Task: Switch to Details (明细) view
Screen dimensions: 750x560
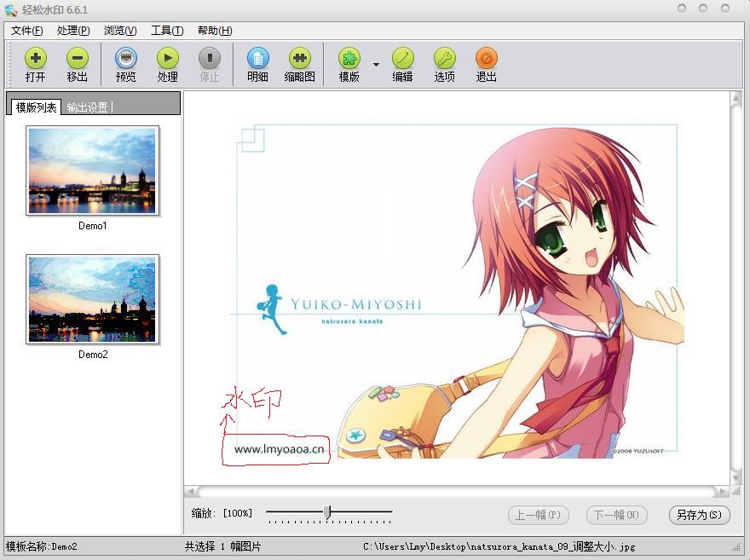Action: pos(257,58)
